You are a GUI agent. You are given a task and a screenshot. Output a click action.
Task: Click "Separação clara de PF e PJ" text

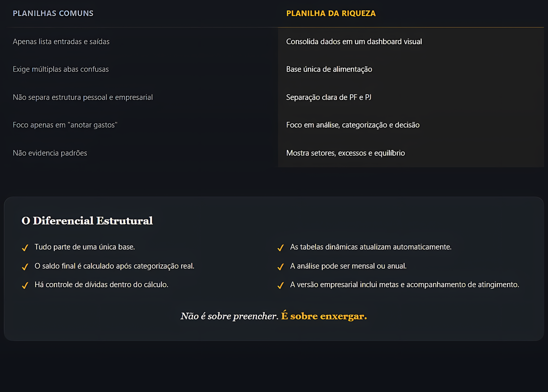coord(328,97)
